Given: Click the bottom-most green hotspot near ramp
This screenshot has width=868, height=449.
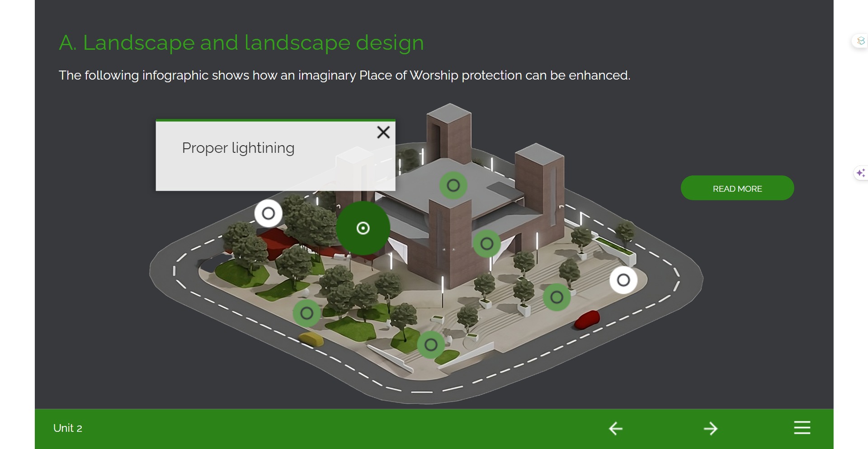Looking at the screenshot, I should (x=431, y=345).
